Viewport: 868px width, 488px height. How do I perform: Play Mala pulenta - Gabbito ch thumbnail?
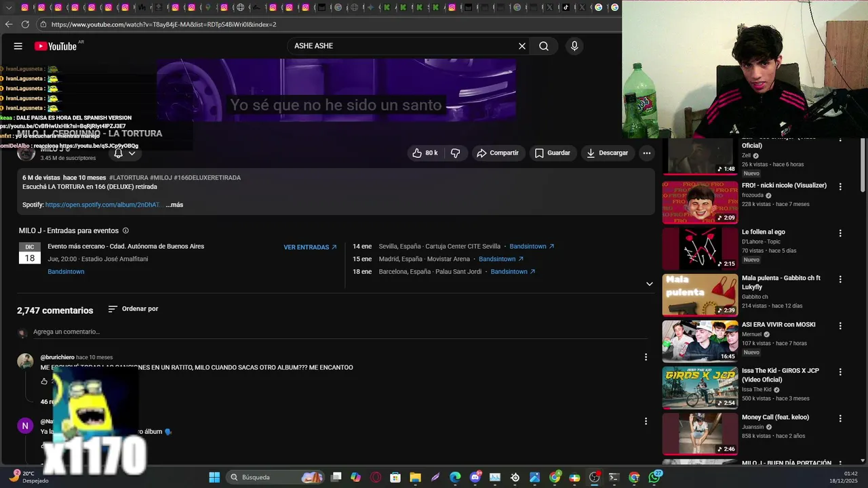tap(700, 295)
